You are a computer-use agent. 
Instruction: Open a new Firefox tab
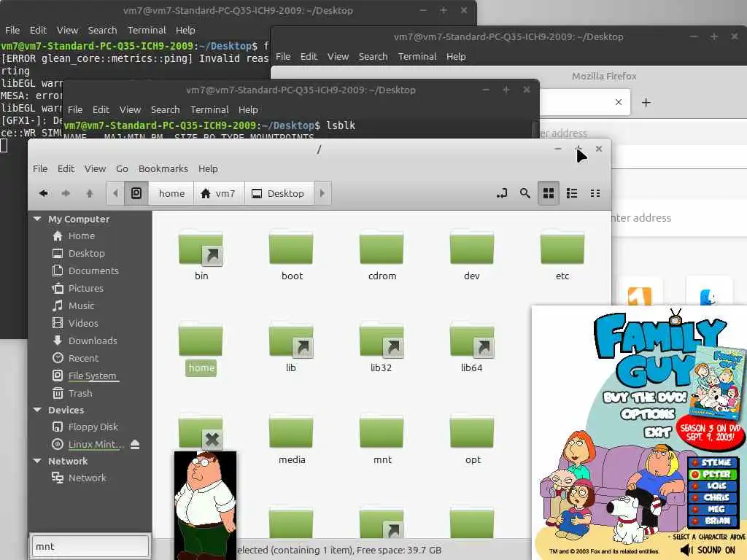pyautogui.click(x=646, y=102)
